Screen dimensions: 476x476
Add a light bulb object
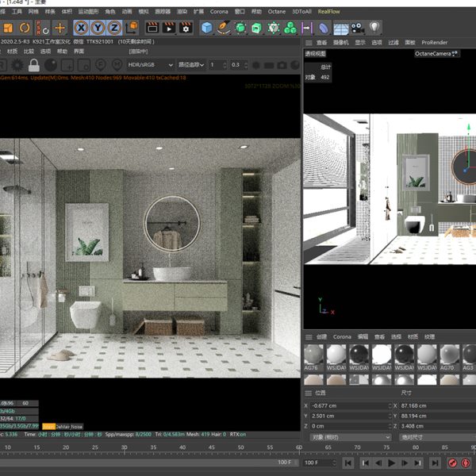coord(375,27)
